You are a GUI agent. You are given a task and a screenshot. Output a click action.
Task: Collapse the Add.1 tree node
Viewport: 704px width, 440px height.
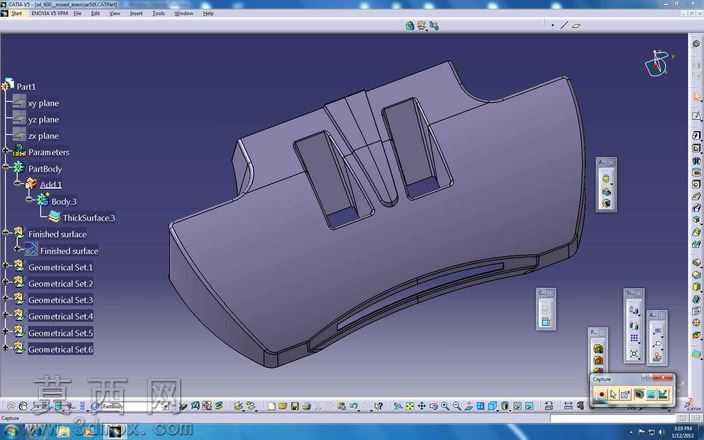click(x=18, y=183)
